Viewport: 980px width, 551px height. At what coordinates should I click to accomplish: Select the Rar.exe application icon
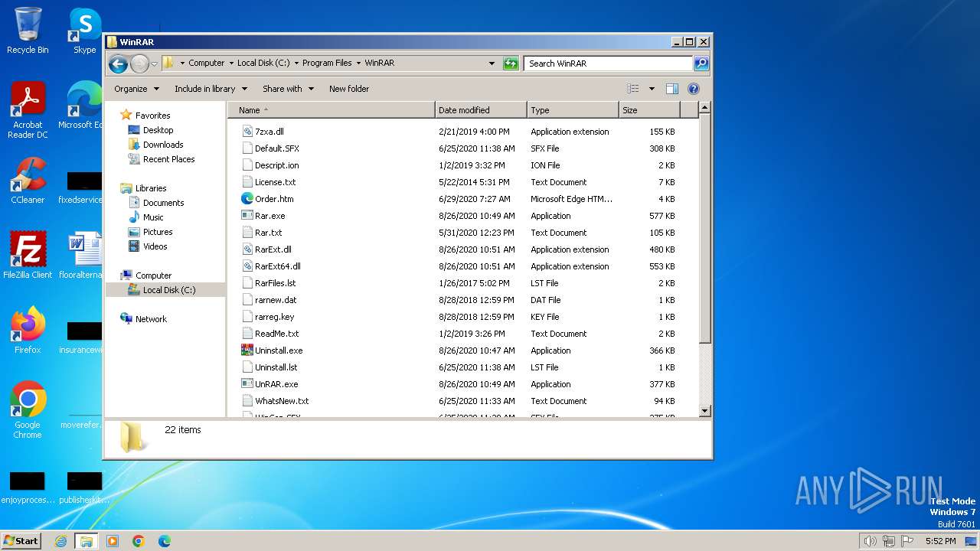pyautogui.click(x=247, y=216)
